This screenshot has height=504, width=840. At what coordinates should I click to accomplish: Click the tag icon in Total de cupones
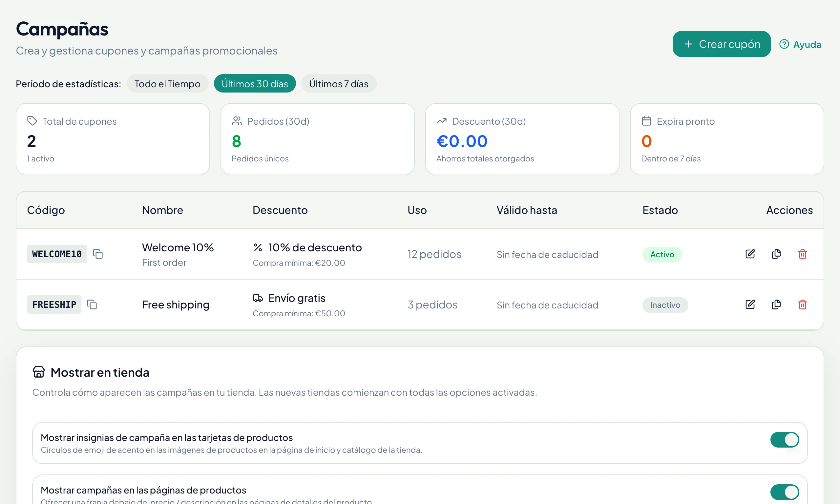pos(32,121)
